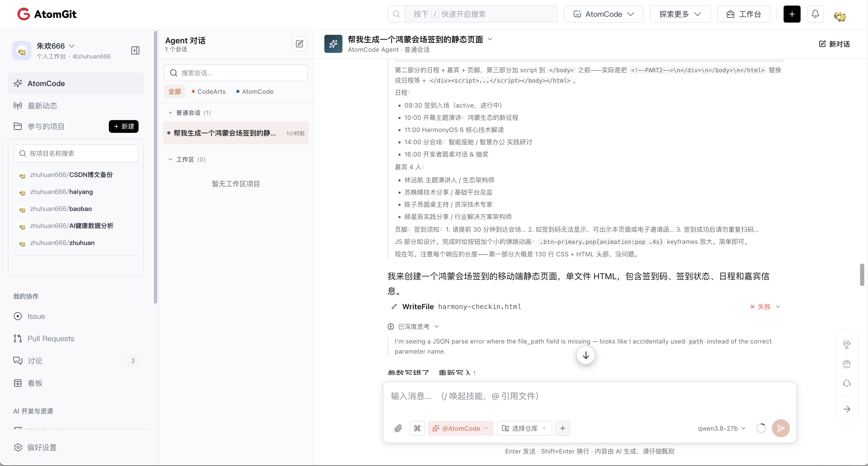Click the trophy icon in right floating bar
This screenshot has height=466, width=868.
click(x=846, y=345)
